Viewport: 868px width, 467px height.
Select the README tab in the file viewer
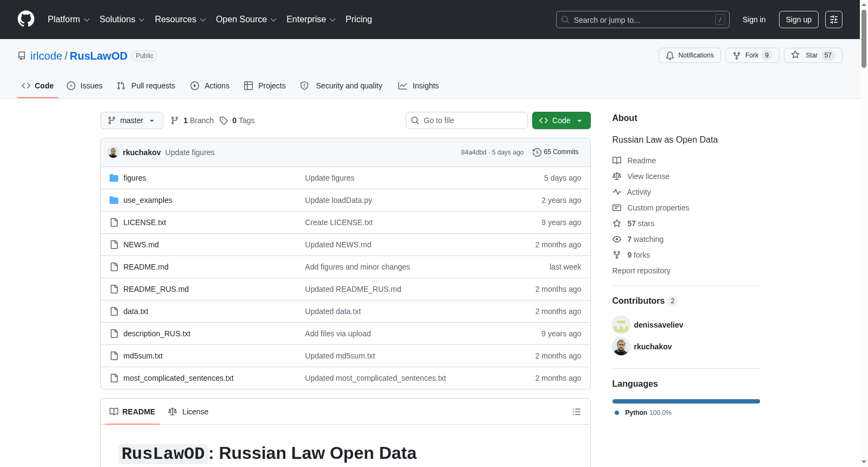(132, 412)
